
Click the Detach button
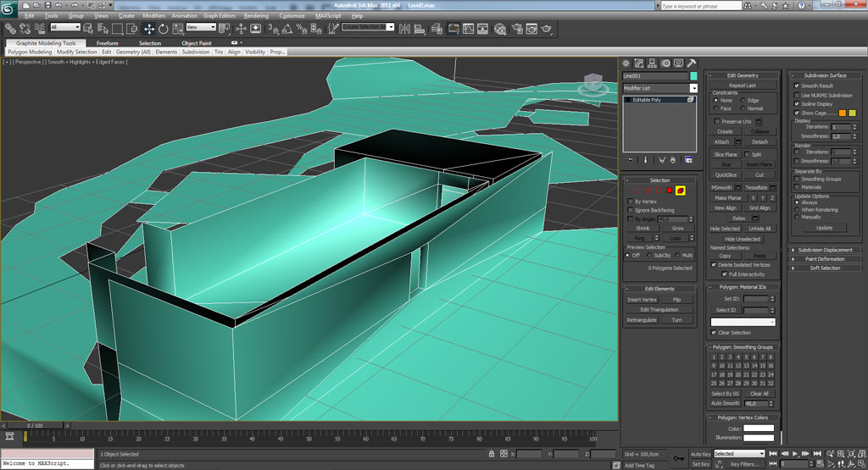pyautogui.click(x=759, y=142)
